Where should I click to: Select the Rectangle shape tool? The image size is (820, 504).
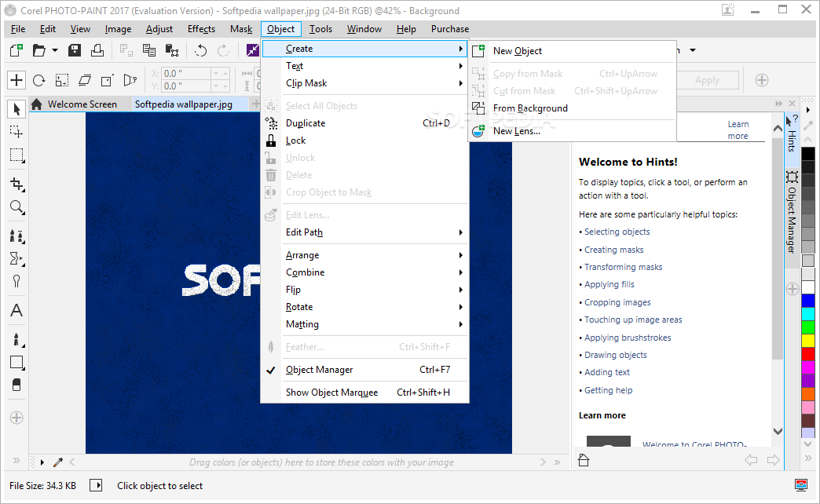16,363
